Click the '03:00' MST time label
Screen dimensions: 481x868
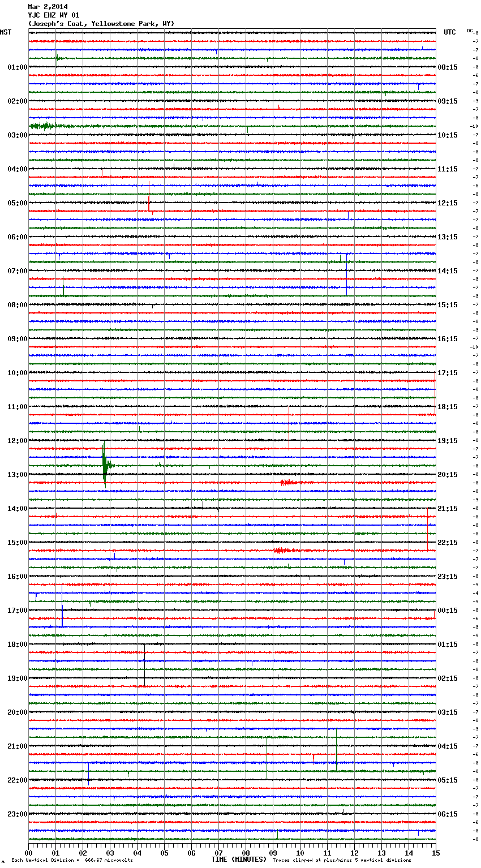tap(17, 135)
